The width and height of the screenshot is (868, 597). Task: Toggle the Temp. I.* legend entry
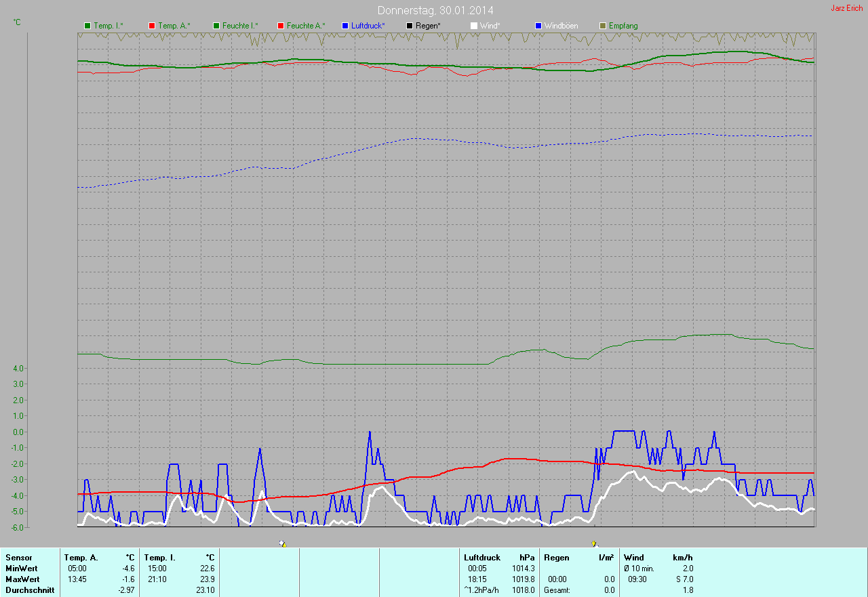[x=104, y=26]
